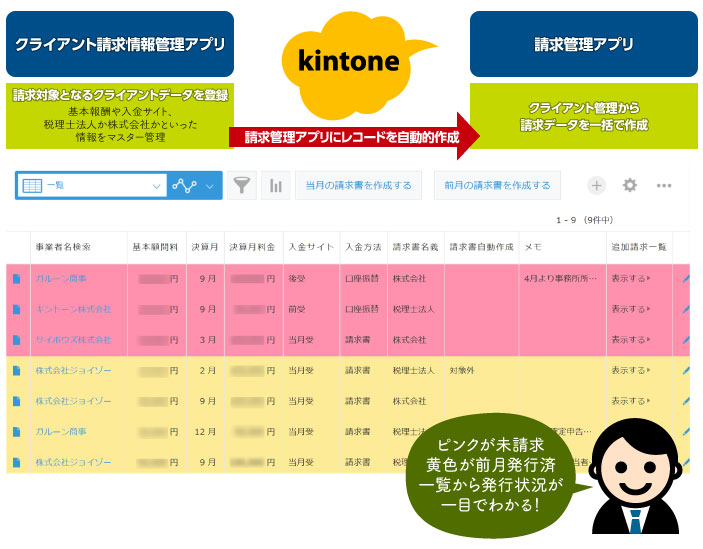The width and height of the screenshot is (703, 549).
Task: Click the graph view icon button
Action: [184, 185]
